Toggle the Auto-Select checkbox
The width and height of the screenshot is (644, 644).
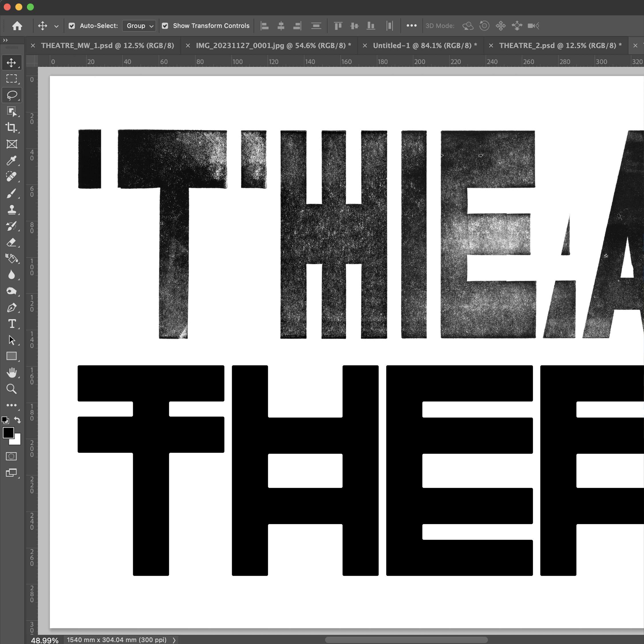point(72,26)
